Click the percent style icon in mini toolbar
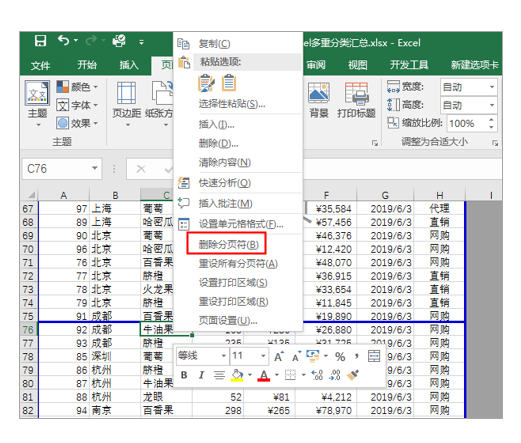This screenshot has height=443, width=521. click(x=340, y=357)
